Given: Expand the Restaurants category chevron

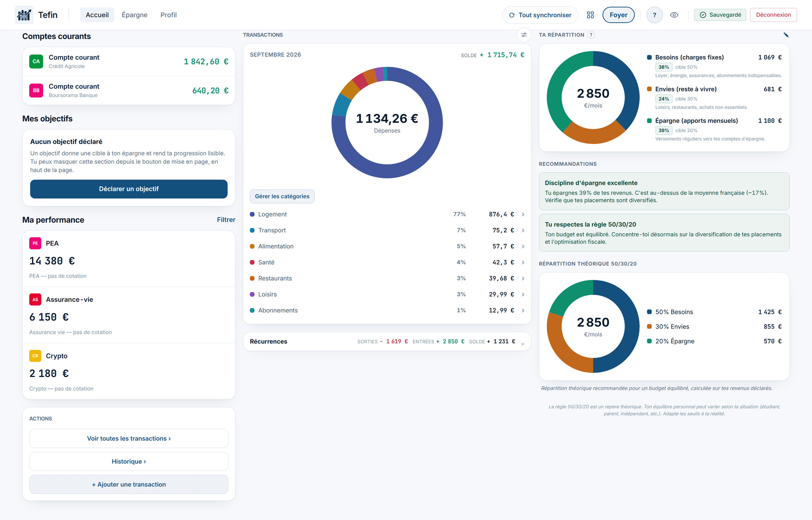Looking at the screenshot, I should coord(523,278).
